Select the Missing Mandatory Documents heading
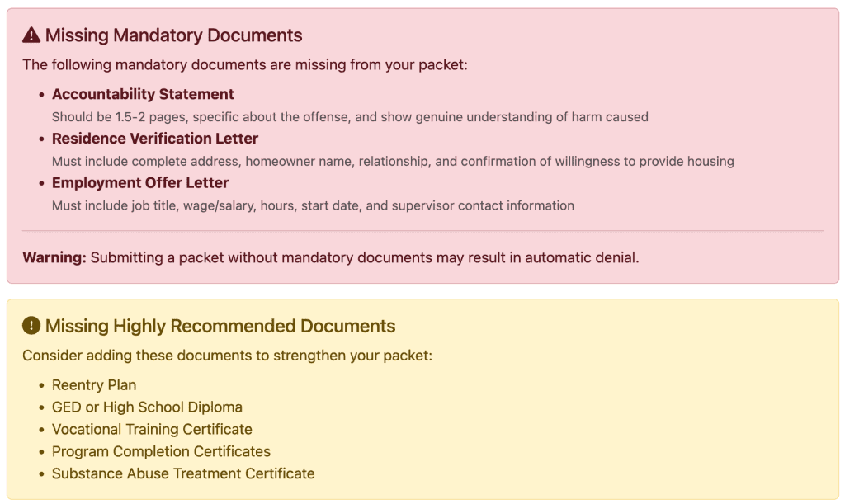 (174, 35)
